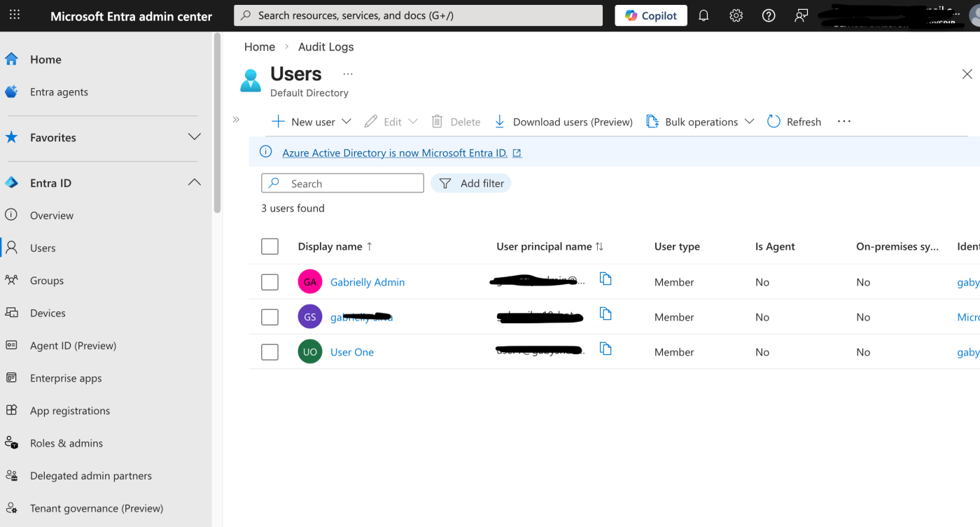This screenshot has width=980, height=527.
Task: Expand the collapsed menu double-chevron
Action: (x=236, y=120)
